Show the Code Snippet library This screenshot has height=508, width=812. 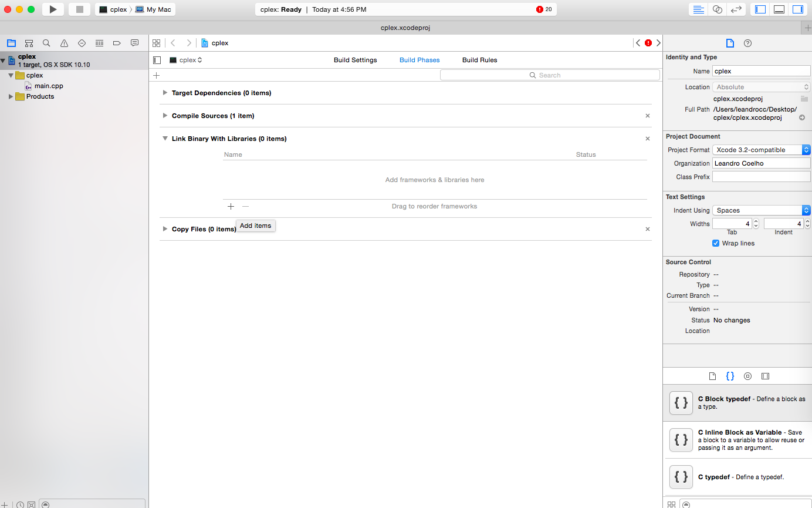pos(730,376)
